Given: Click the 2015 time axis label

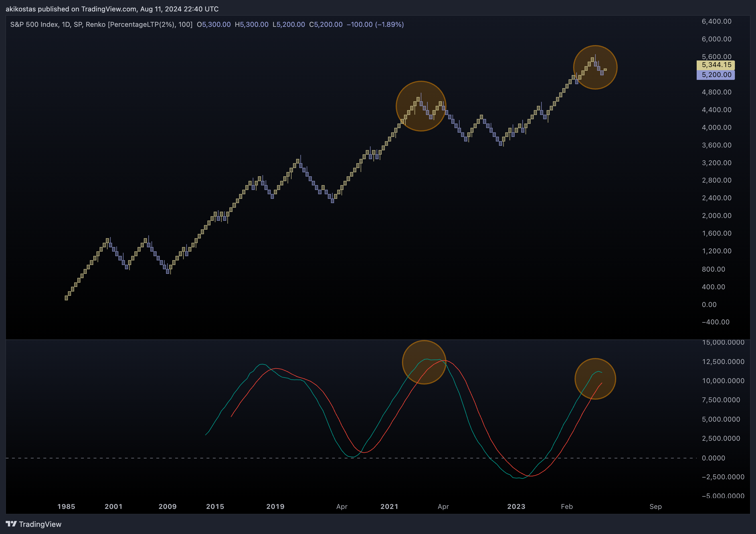Looking at the screenshot, I should pyautogui.click(x=215, y=507).
